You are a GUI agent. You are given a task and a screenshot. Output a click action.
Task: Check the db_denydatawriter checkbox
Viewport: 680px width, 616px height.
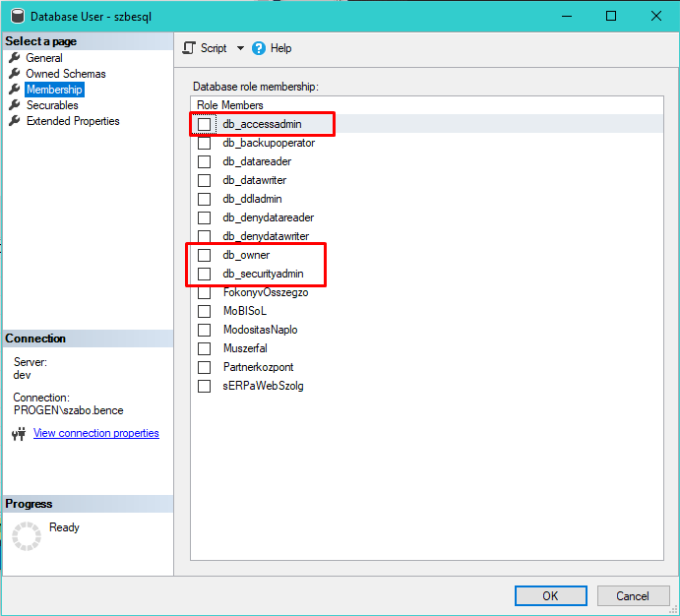click(205, 236)
